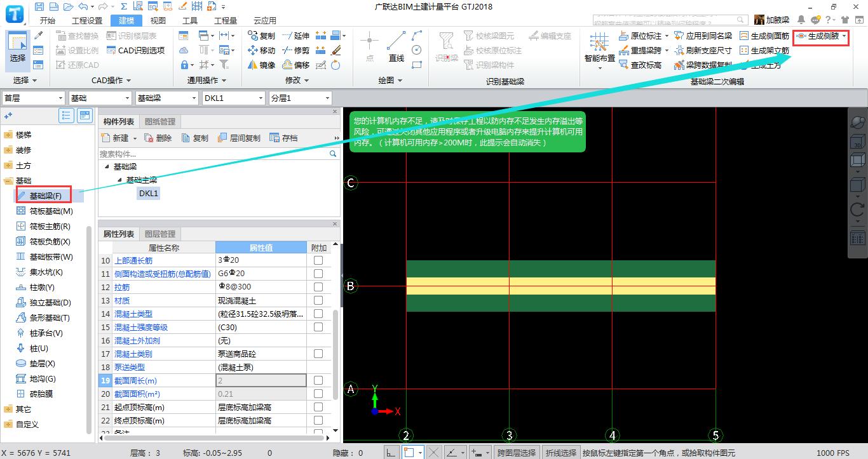
Task: Click the 复制 (Copy) tool in 修改 group
Action: [262, 36]
